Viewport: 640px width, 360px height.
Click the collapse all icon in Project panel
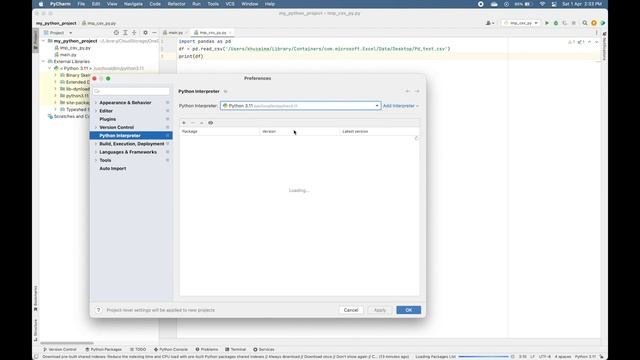[134, 33]
